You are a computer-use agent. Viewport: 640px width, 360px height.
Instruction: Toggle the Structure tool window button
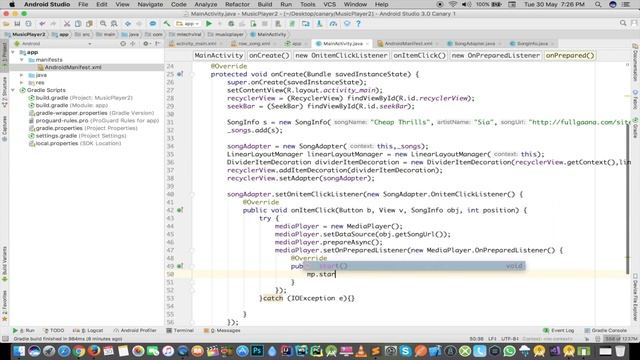(x=4, y=92)
